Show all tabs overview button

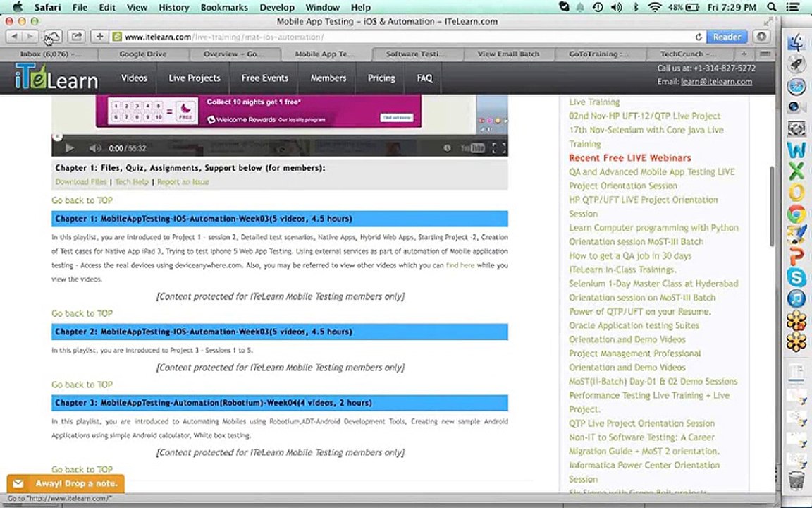tap(765, 54)
